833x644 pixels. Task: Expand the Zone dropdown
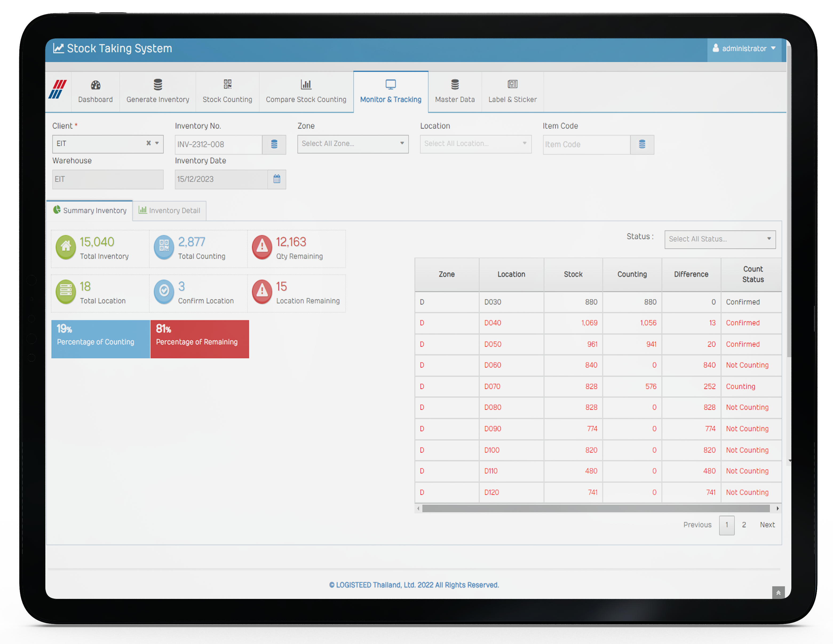353,144
